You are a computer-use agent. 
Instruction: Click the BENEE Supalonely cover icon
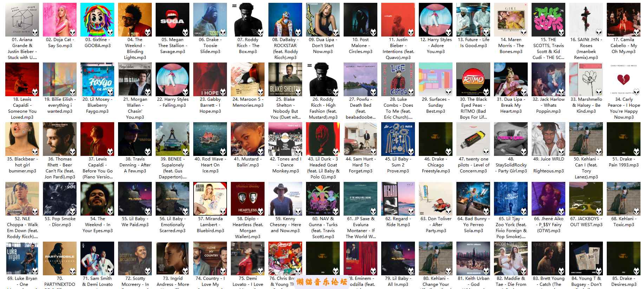click(173, 139)
